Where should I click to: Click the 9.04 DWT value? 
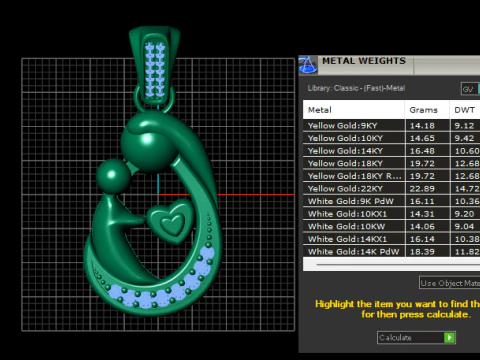pyautogui.click(x=464, y=227)
